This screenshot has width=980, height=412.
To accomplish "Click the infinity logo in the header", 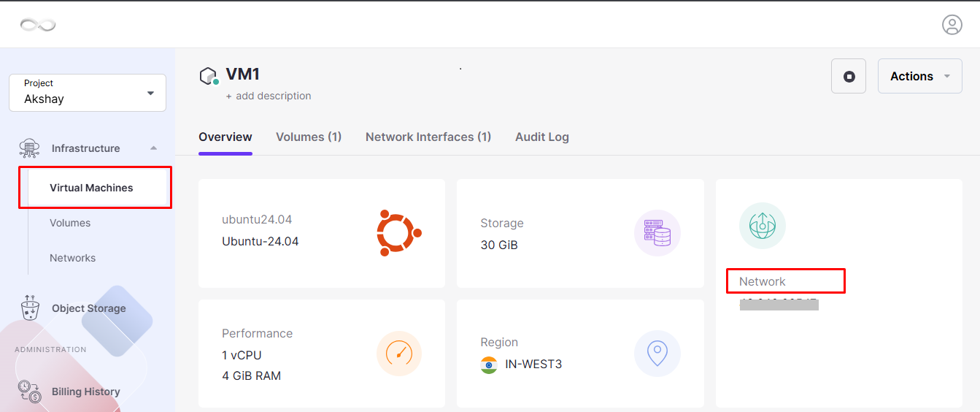I will click(38, 26).
